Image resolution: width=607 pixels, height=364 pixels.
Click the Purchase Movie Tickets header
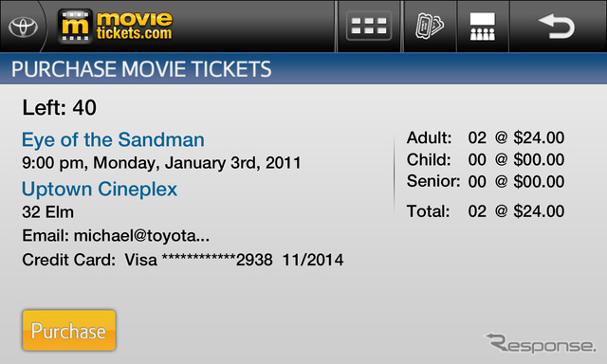[x=141, y=69]
